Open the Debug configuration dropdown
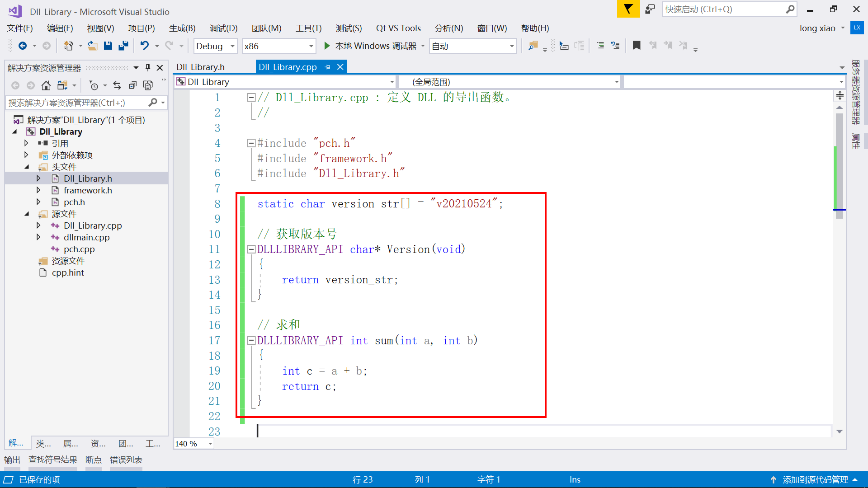This screenshot has height=488, width=868. click(x=232, y=46)
